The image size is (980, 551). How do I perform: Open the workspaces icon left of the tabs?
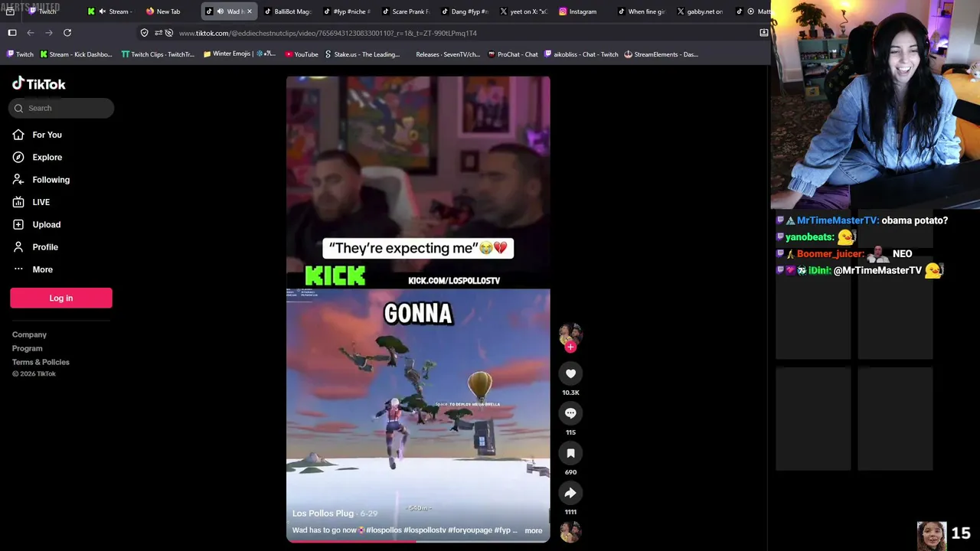(x=10, y=11)
